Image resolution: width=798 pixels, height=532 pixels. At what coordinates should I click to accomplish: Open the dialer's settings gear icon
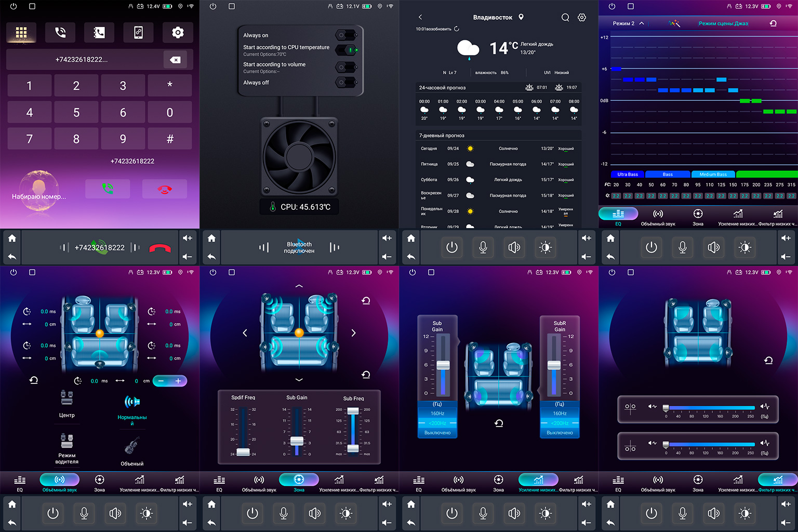tap(178, 33)
